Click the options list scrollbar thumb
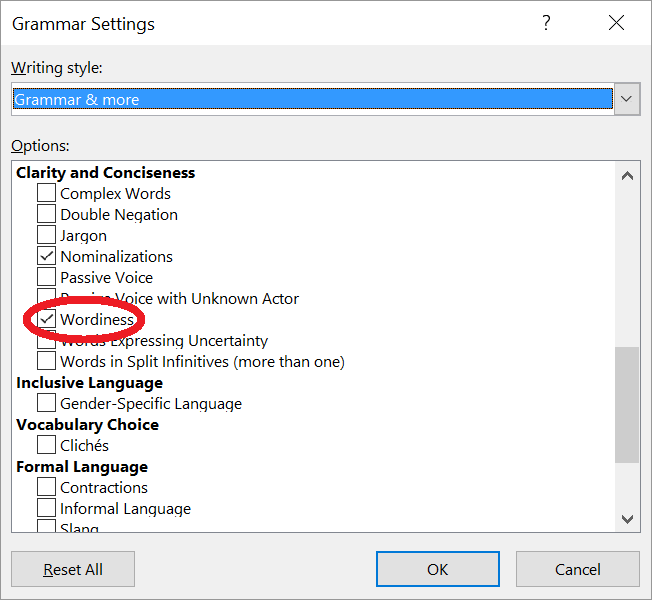Viewport: 652px width, 600px height. point(627,405)
